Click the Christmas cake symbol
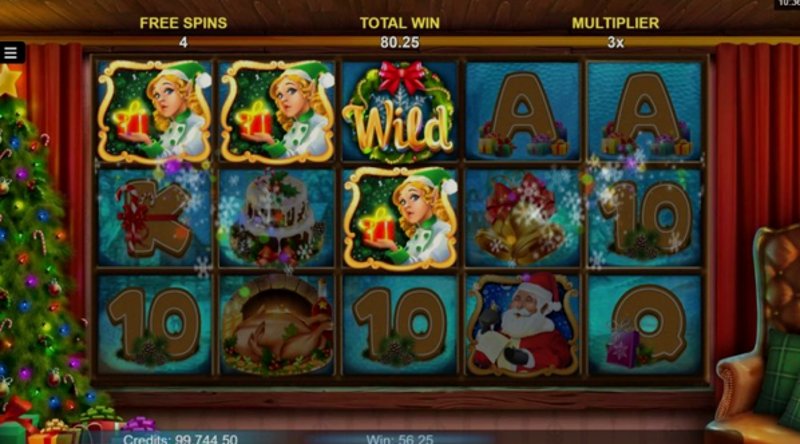The height and width of the screenshot is (444, 800). pos(277,218)
